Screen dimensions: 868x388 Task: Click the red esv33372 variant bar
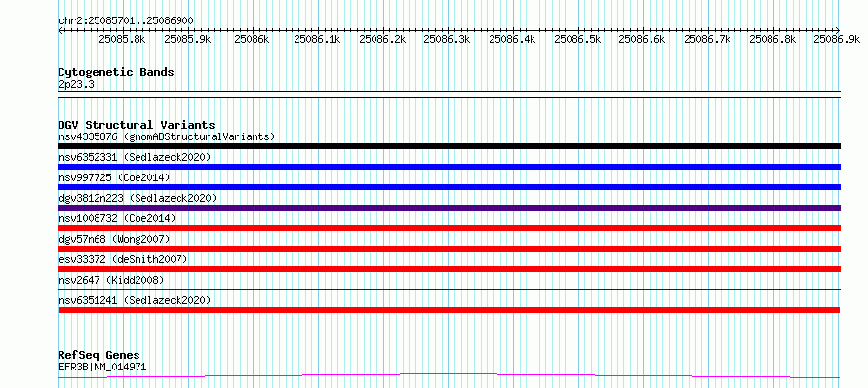[x=450, y=269]
